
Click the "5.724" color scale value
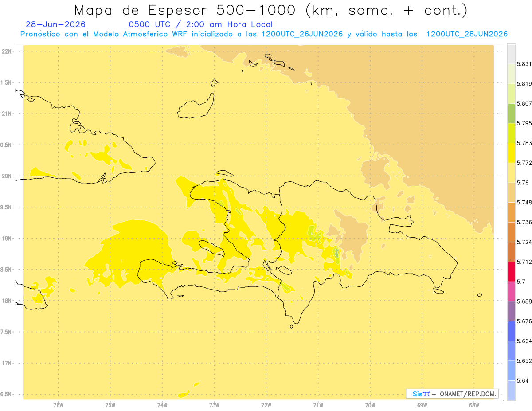524,242
